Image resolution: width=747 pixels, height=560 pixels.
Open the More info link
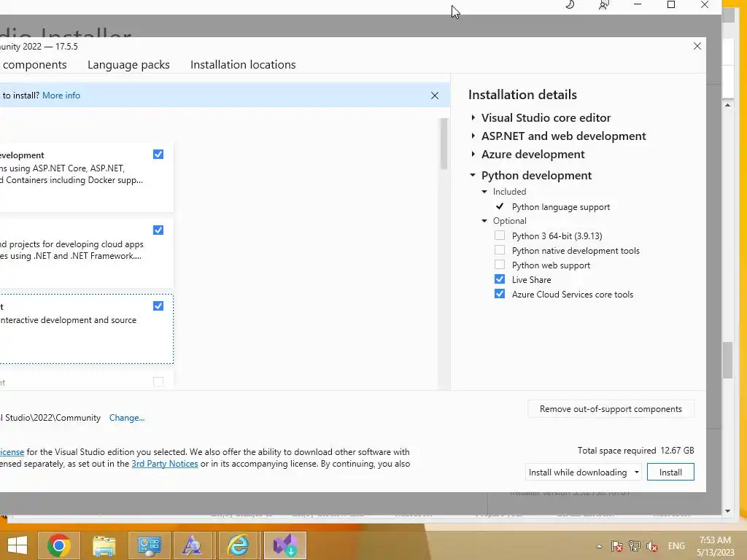click(x=61, y=96)
